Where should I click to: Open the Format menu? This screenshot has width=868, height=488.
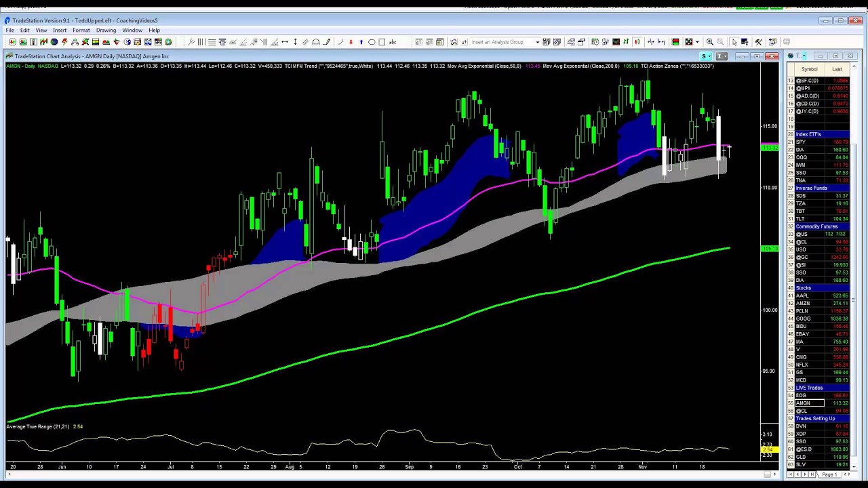pos(81,30)
